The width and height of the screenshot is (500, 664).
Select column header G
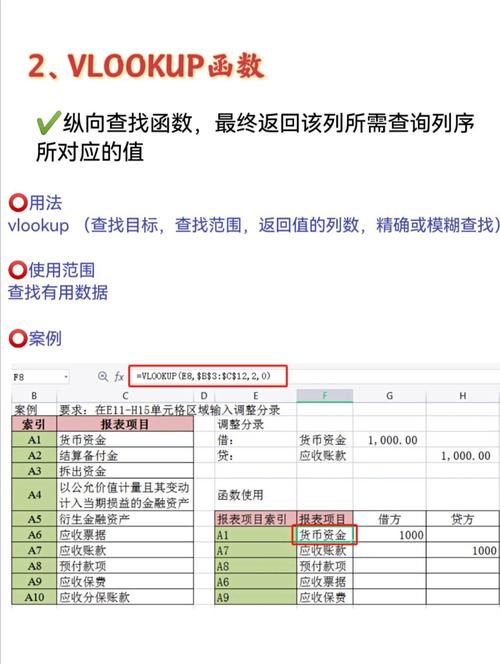390,396
